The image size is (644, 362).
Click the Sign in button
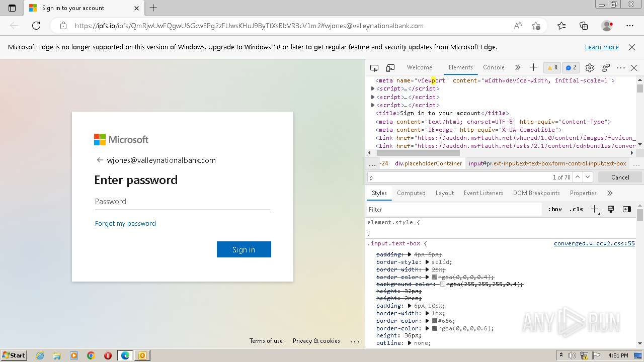[244, 249]
